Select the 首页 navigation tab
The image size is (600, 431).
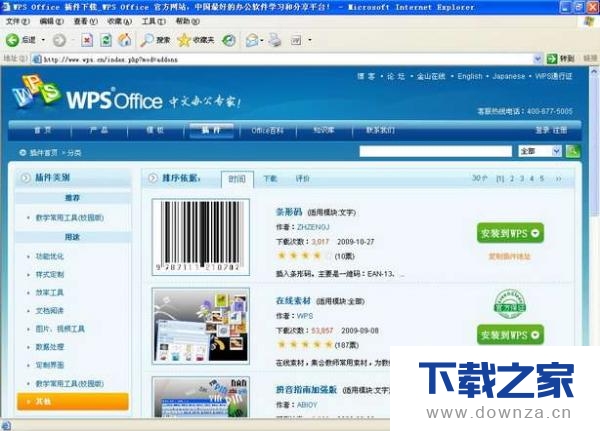point(42,130)
